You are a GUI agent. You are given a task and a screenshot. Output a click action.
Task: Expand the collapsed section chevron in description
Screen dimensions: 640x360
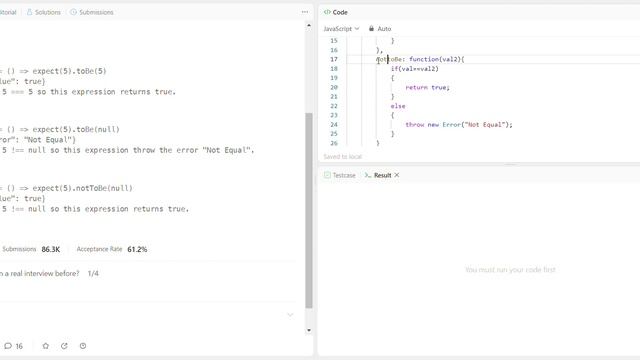coord(290,315)
